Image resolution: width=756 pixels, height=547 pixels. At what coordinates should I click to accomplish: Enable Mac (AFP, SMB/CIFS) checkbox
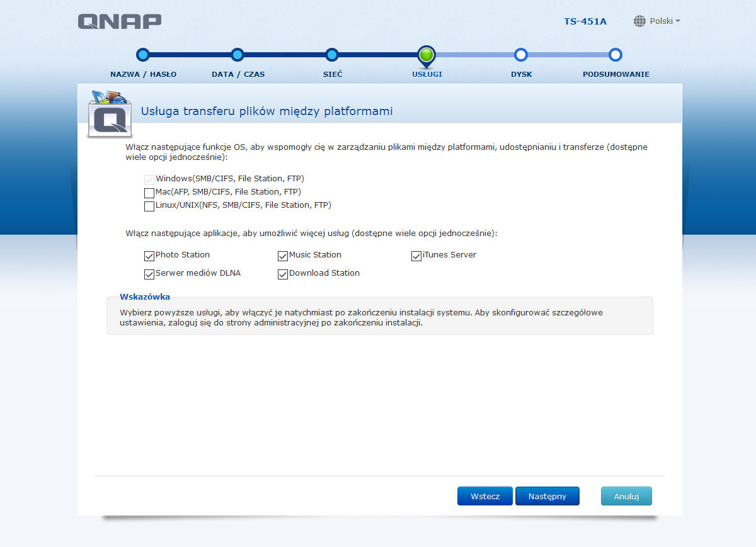pyautogui.click(x=149, y=193)
